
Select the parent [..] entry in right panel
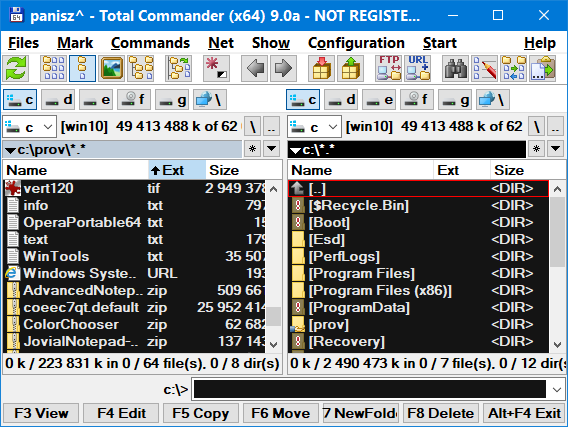pyautogui.click(x=418, y=188)
